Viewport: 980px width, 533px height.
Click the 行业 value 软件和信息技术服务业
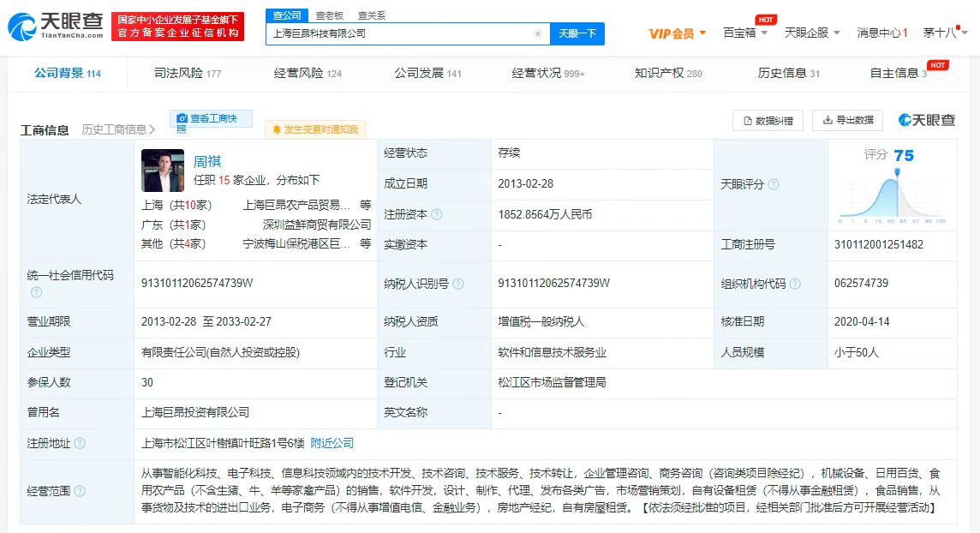click(x=552, y=352)
